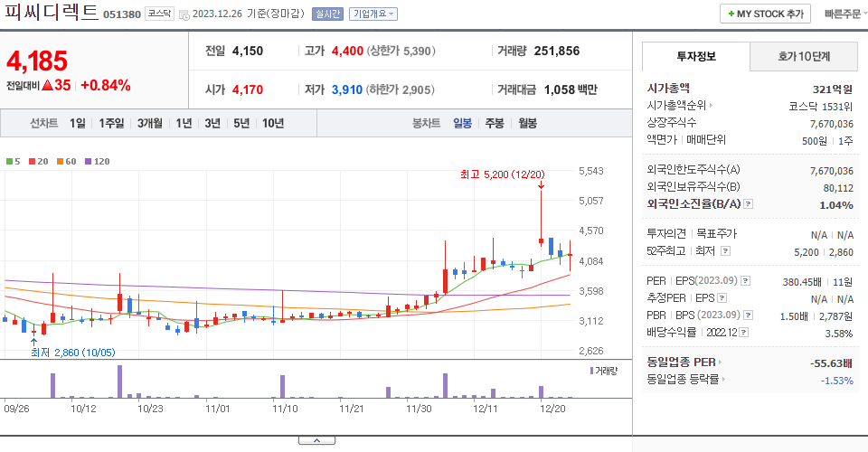Collapse the chart panel with the up chevron
Screen dimensions: 868x452
316,440
